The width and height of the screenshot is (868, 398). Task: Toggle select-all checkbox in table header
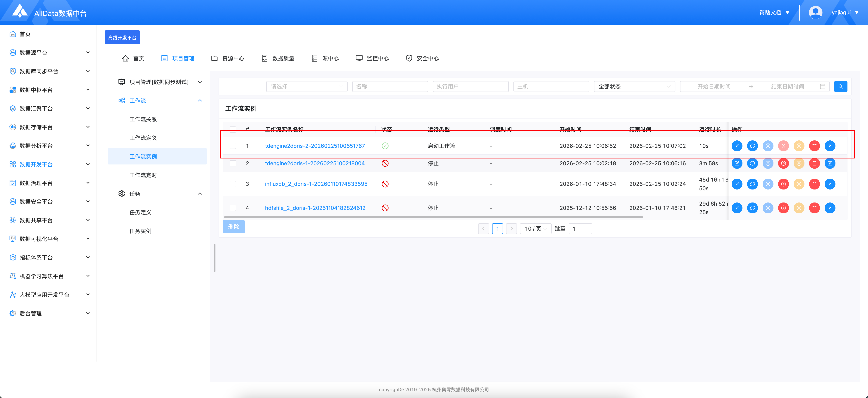point(233,129)
